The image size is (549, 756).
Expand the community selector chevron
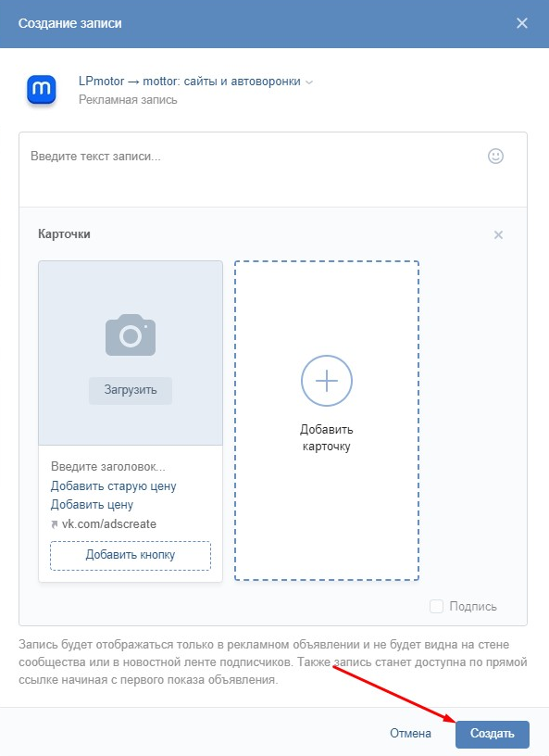(309, 82)
